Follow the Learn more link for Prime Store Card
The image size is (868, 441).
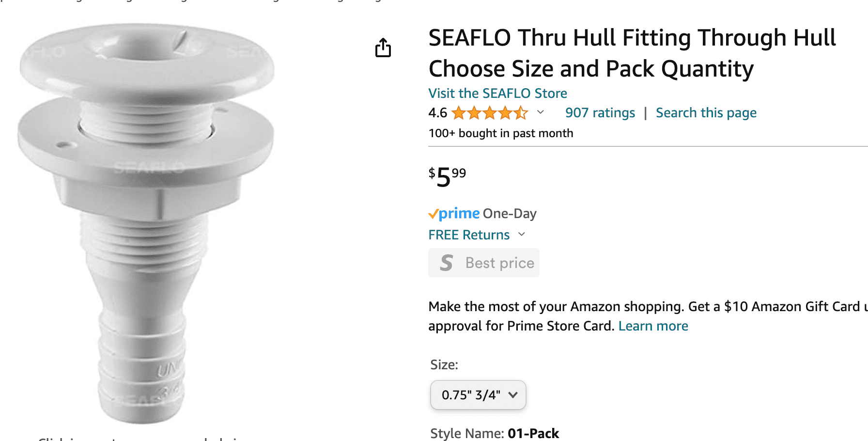point(653,326)
